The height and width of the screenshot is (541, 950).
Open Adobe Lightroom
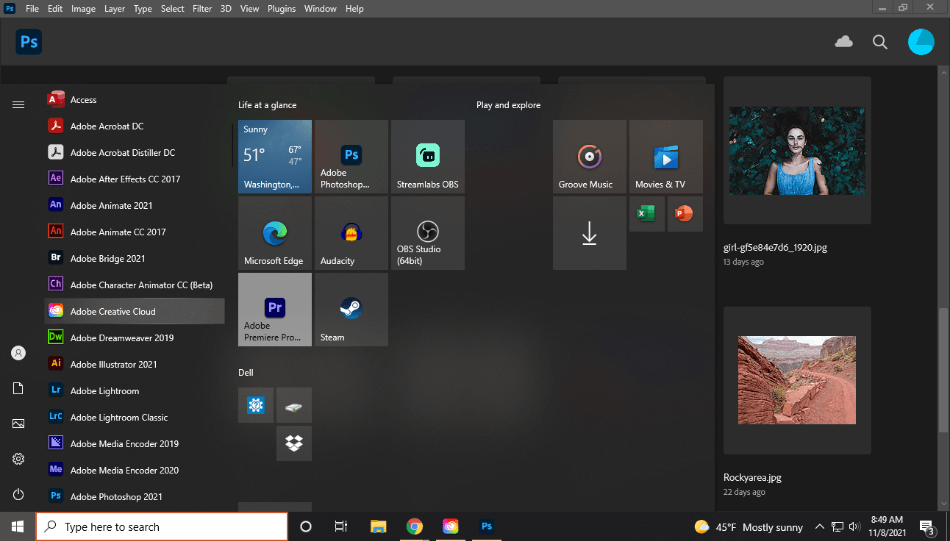point(135,391)
